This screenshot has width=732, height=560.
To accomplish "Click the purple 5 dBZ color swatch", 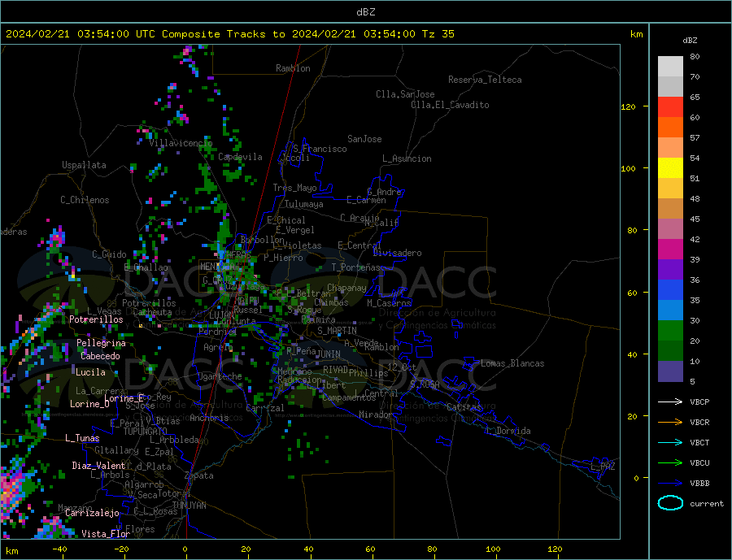I will (670, 371).
